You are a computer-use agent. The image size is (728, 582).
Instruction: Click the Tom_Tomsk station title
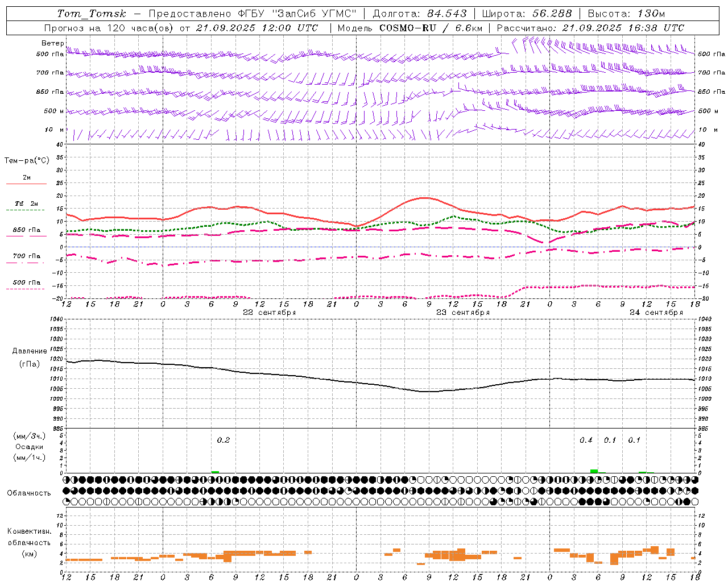tap(92, 14)
